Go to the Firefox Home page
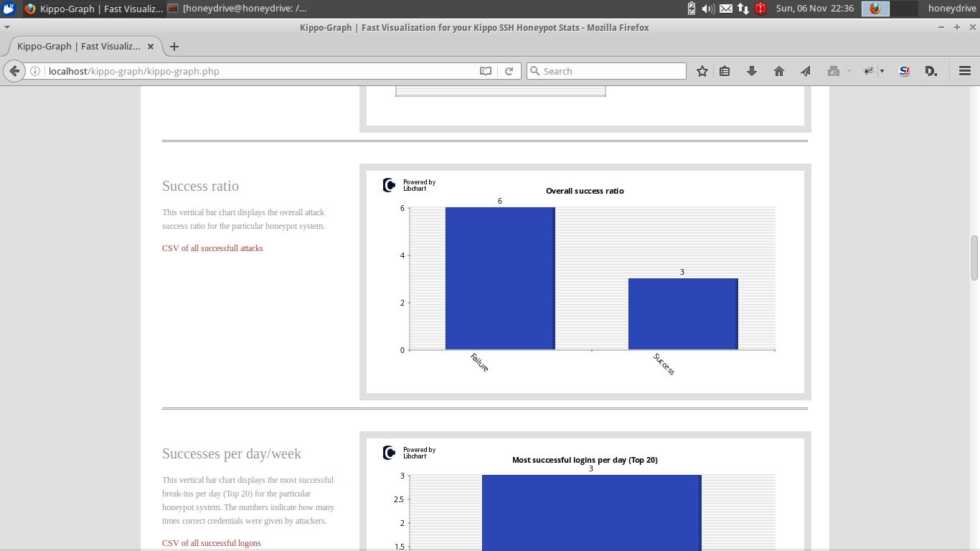This screenshot has height=551, width=980. 779,71
